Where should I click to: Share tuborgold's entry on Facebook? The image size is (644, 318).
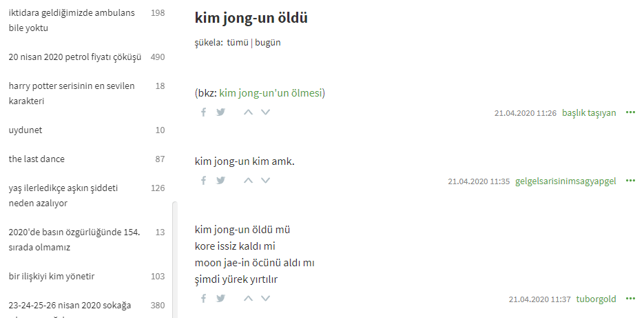pos(203,298)
